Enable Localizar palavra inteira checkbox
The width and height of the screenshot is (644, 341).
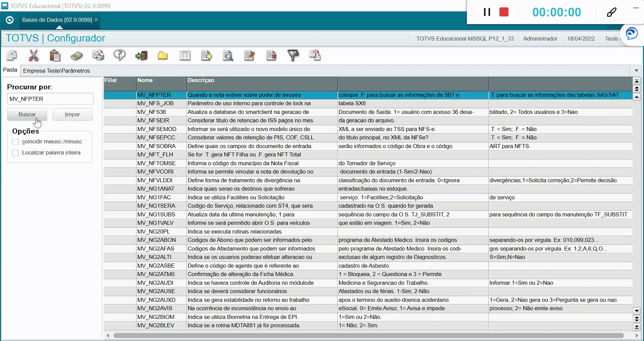coord(15,153)
